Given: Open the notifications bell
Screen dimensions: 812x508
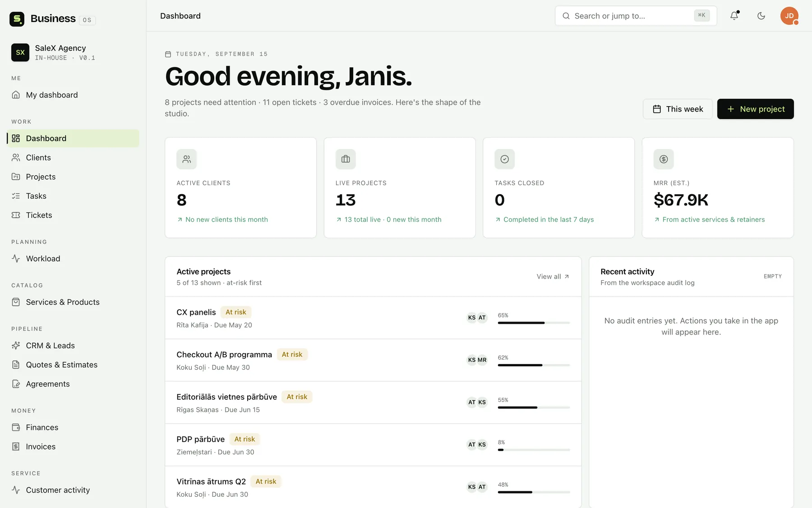Looking at the screenshot, I should click(734, 16).
